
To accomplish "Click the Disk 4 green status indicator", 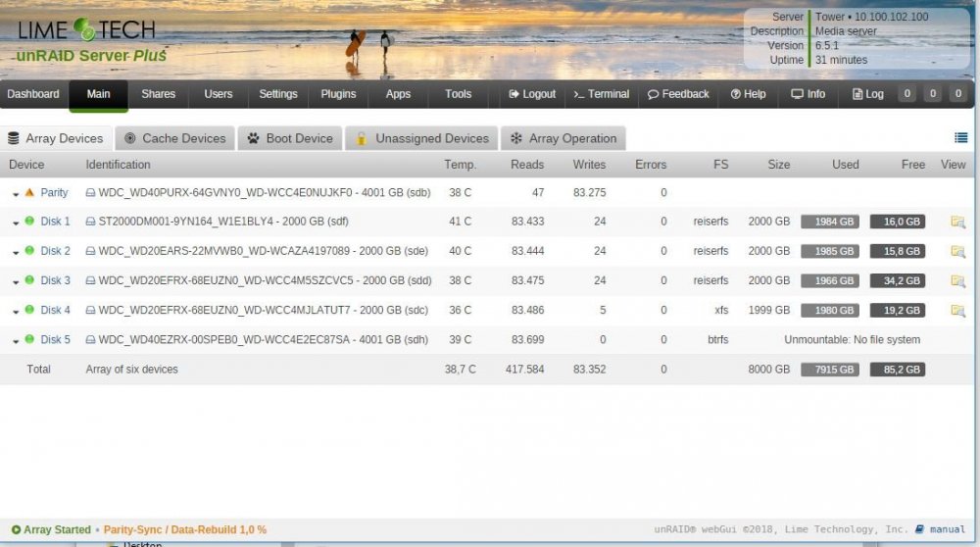I will (x=29, y=310).
